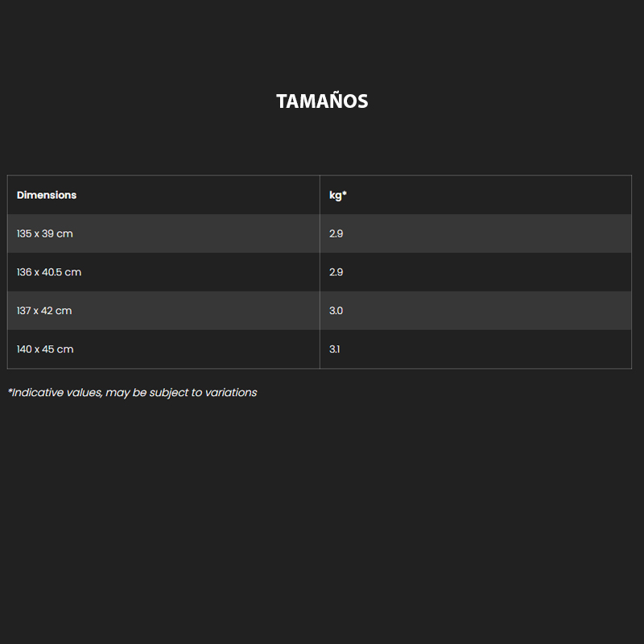Click the 140 x 45 cm cell

[x=163, y=349]
